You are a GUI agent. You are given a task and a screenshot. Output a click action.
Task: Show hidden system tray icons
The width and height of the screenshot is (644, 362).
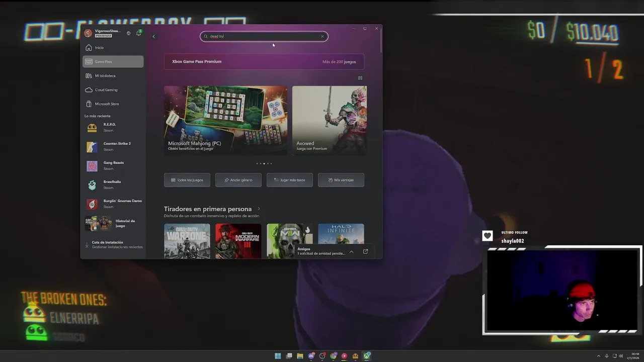(x=599, y=356)
